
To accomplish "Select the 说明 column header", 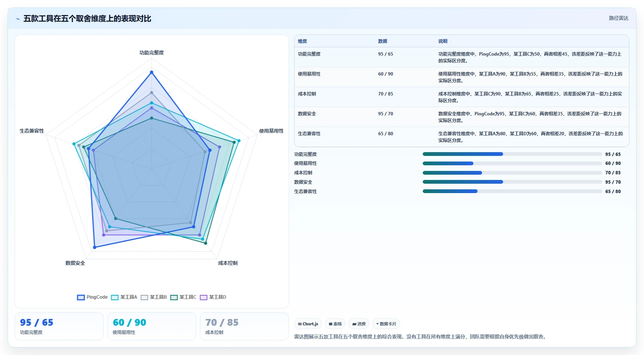I will pyautogui.click(x=443, y=41).
